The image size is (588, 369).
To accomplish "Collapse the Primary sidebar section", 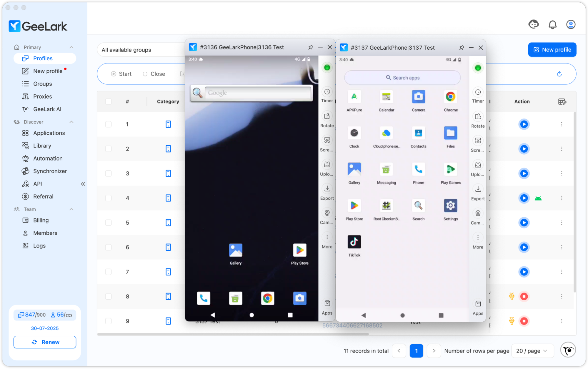I will coord(71,47).
